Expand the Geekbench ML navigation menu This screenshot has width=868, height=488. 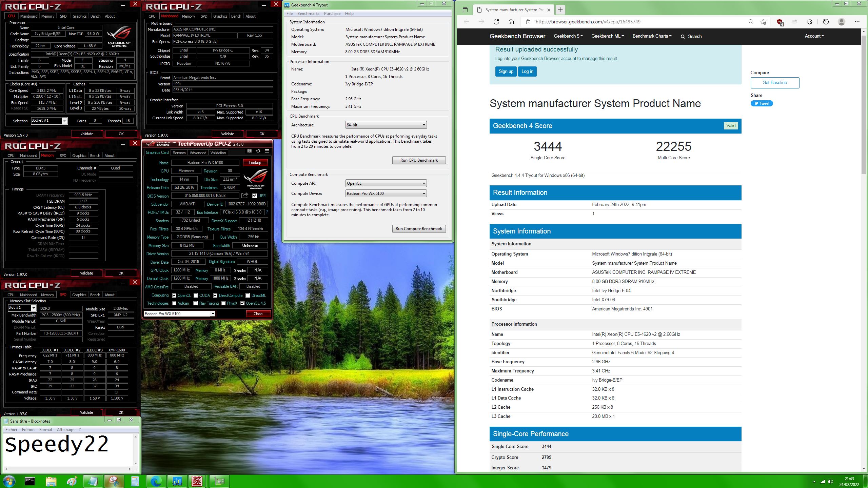pos(607,36)
